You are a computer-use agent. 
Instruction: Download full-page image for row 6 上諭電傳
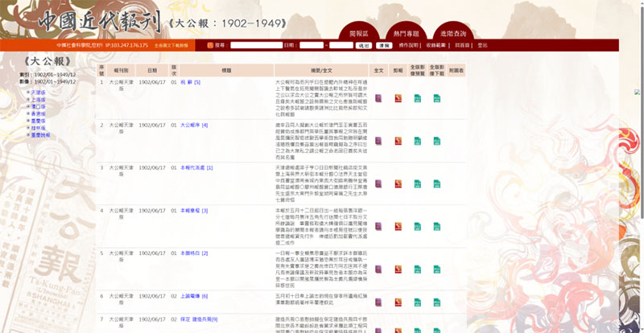[x=437, y=302]
